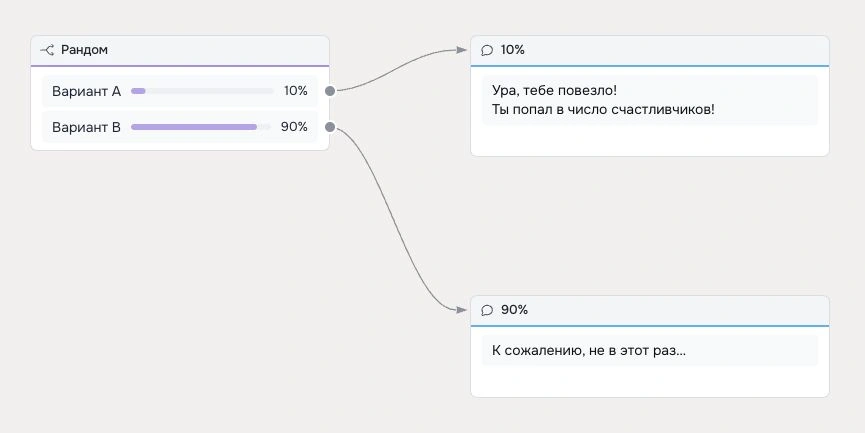Click the branch icon beside Рандом
Image resolution: width=865 pixels, height=433 pixels.
pyautogui.click(x=47, y=50)
